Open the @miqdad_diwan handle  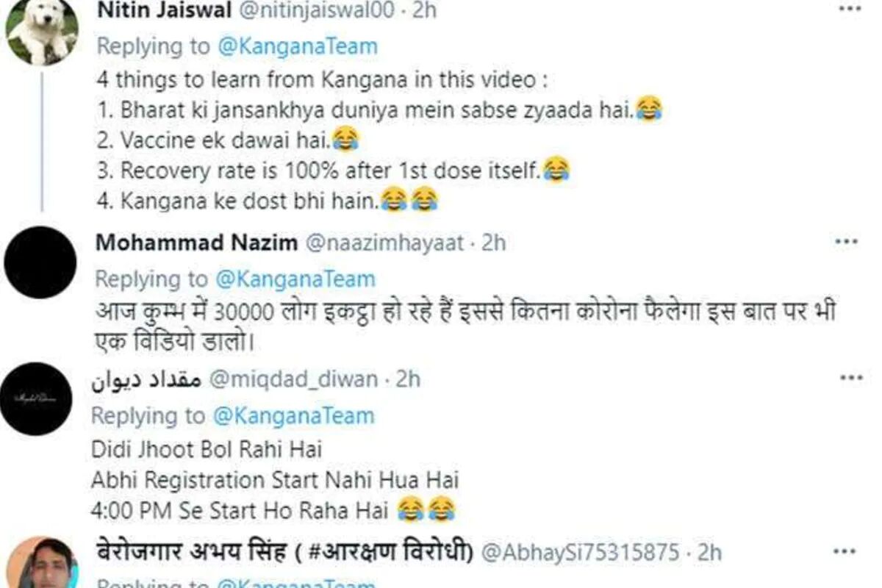coord(294,379)
